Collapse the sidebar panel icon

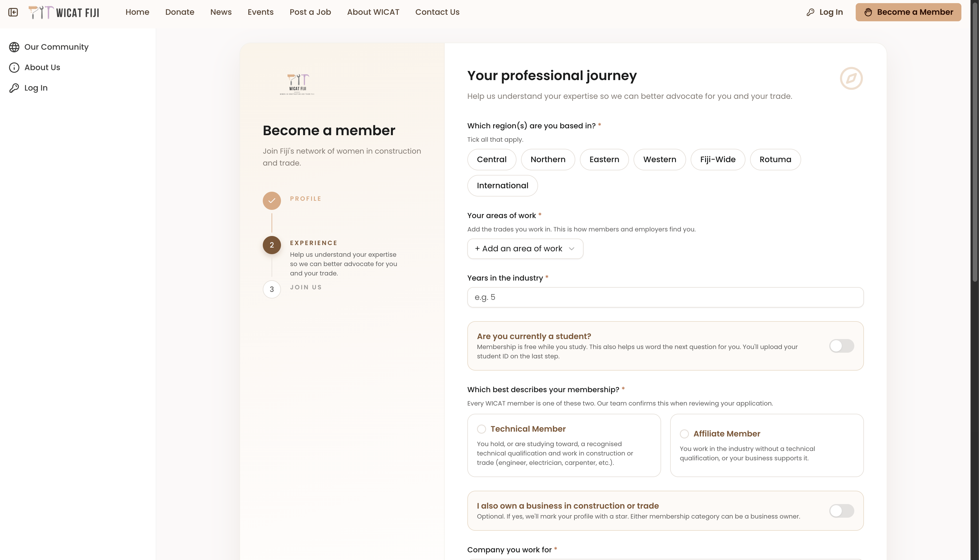13,12
